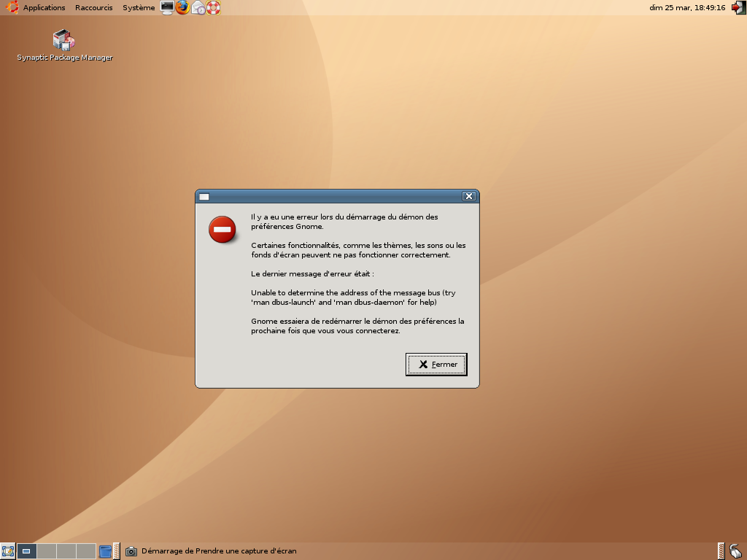Viewport: 747px width, 560px height.
Task: Open the Système menu
Action: point(139,7)
